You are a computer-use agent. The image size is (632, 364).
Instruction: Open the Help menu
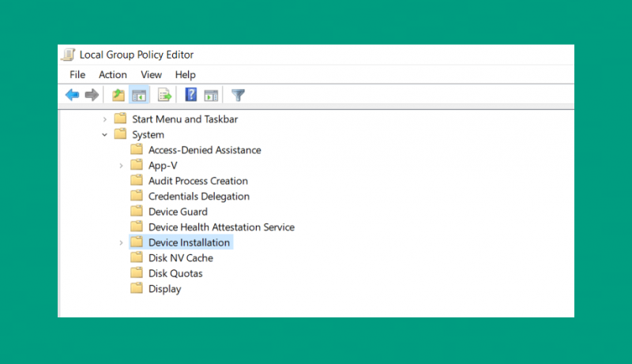click(186, 75)
